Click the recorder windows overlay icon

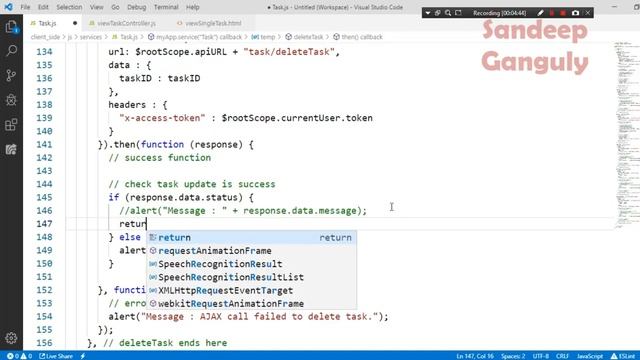point(438,13)
